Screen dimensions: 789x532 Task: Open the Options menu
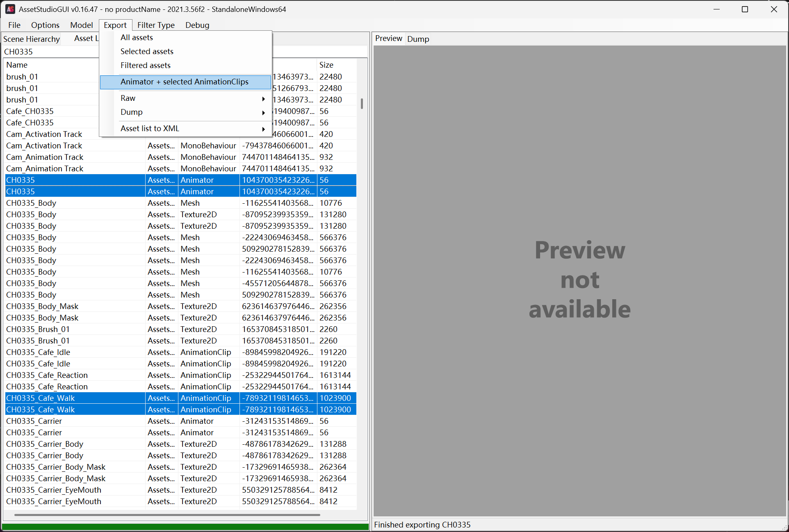pyautogui.click(x=45, y=25)
